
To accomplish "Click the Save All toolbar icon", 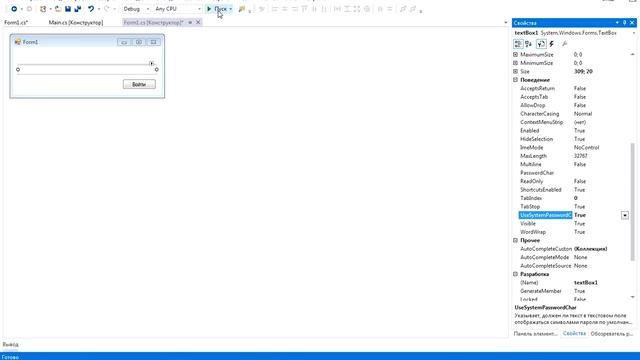I will pyautogui.click(x=78, y=9).
